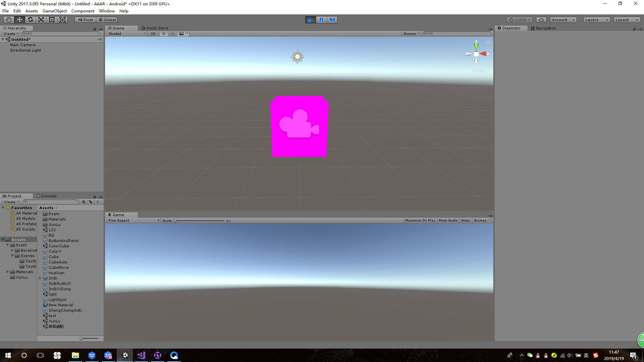Viewport: 644px width, 362px height.
Task: Toggle scene lighting in the Scene view
Action: coord(163,34)
